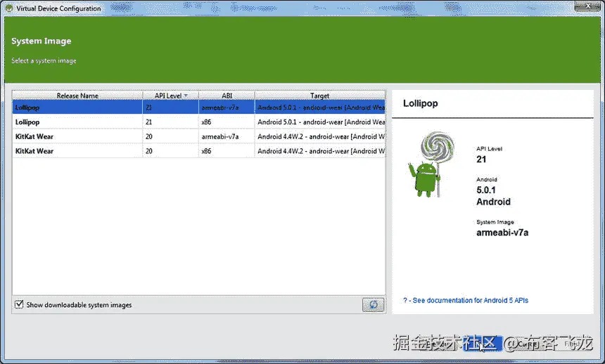This screenshot has height=364, width=605.
Task: Select the Lollipop row with x86 ABI
Action: (x=198, y=122)
